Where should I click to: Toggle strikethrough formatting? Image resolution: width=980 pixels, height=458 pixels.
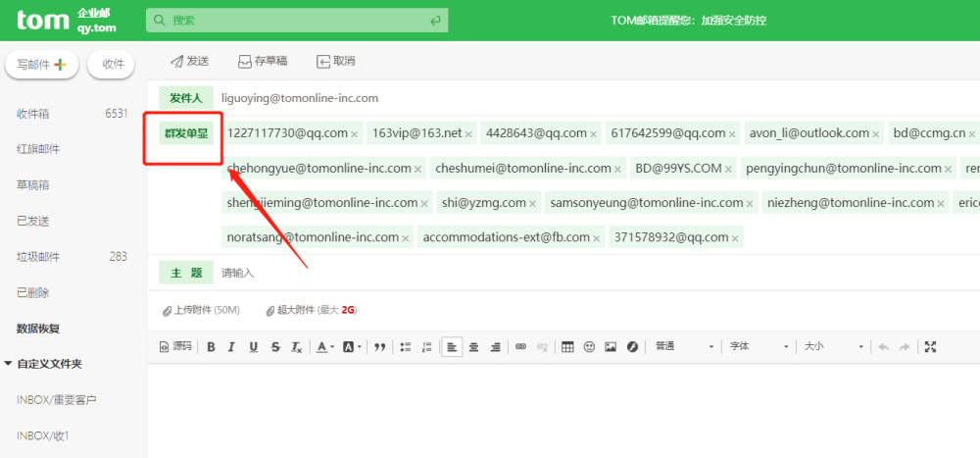(x=275, y=346)
